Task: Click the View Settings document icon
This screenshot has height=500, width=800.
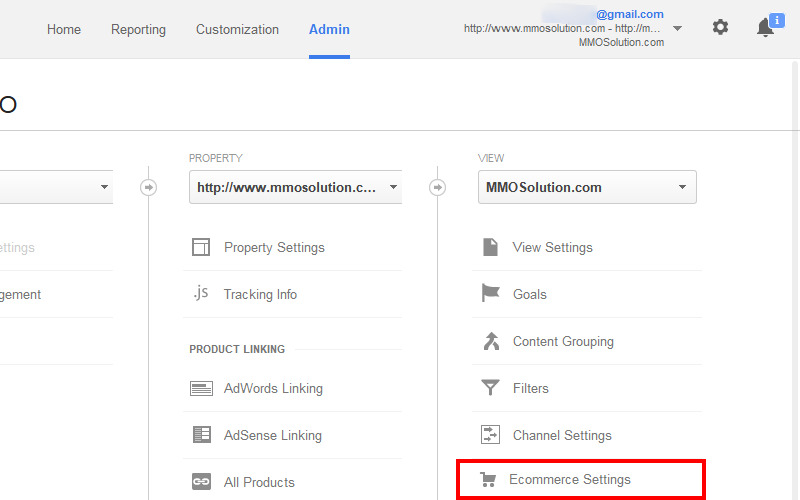Action: click(491, 247)
